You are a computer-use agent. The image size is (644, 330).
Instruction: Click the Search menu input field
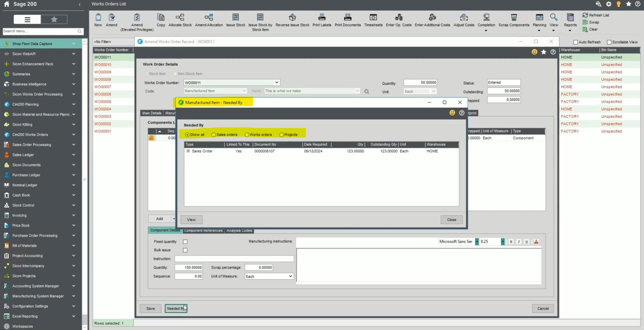pos(39,31)
